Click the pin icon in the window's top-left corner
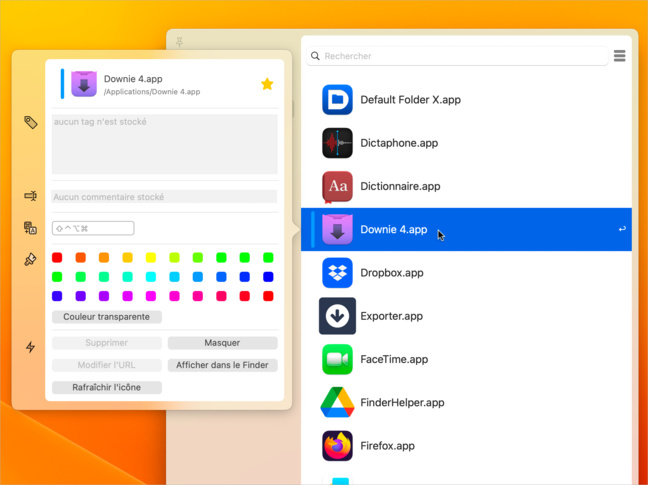This screenshot has height=485, width=648. [x=179, y=42]
